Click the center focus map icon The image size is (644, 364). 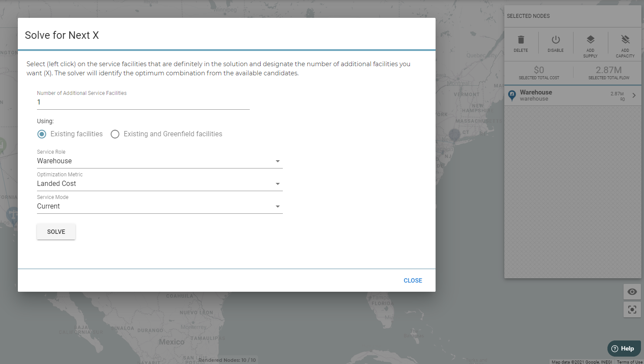[632, 310]
